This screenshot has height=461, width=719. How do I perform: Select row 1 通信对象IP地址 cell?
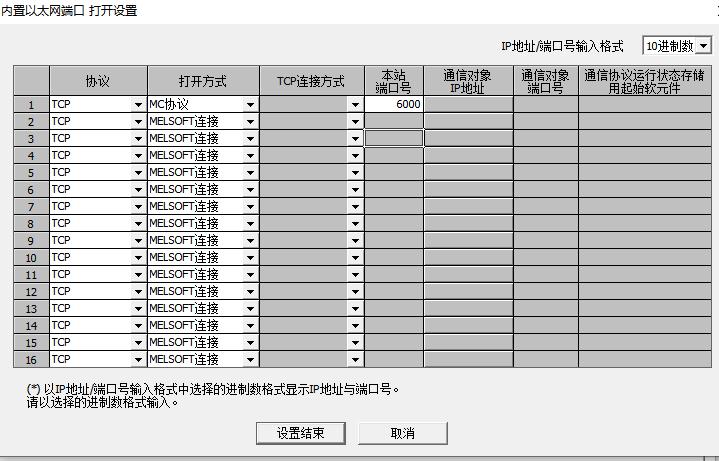468,104
